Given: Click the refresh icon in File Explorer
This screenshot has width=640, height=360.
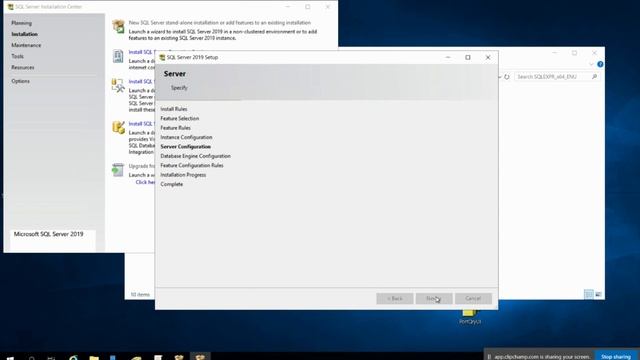Looking at the screenshot, I should (507, 77).
